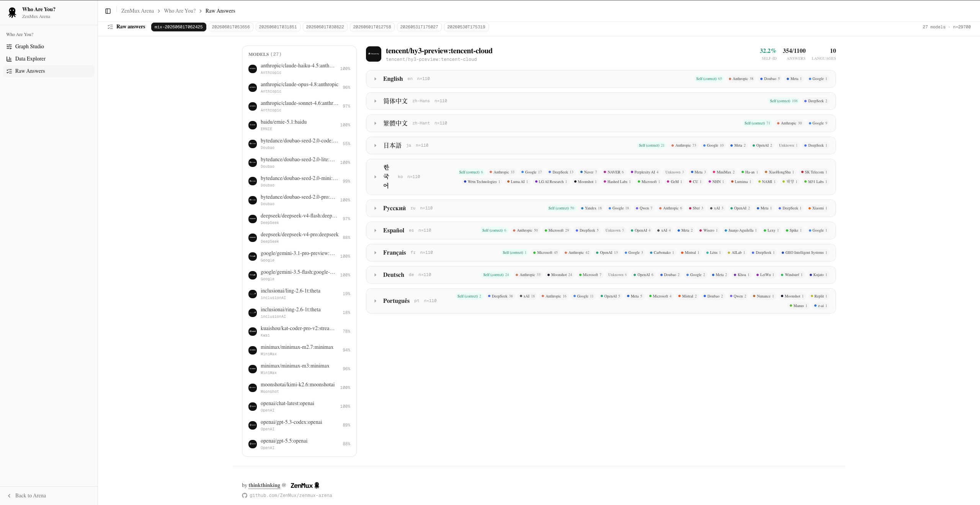Click the avatar of moonshotai/kimi-k2.6
Image resolution: width=980 pixels, height=505 pixels.
(253, 388)
